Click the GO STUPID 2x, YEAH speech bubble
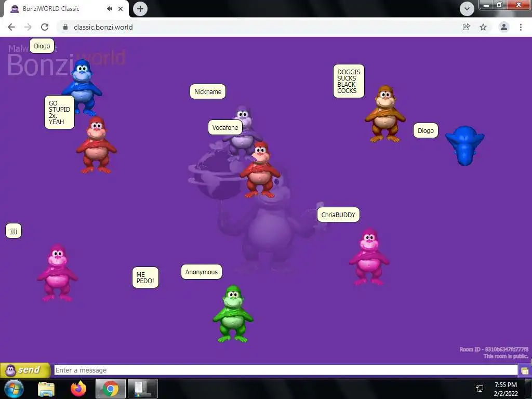Screen dimensions: 532x399 [x=59, y=112]
